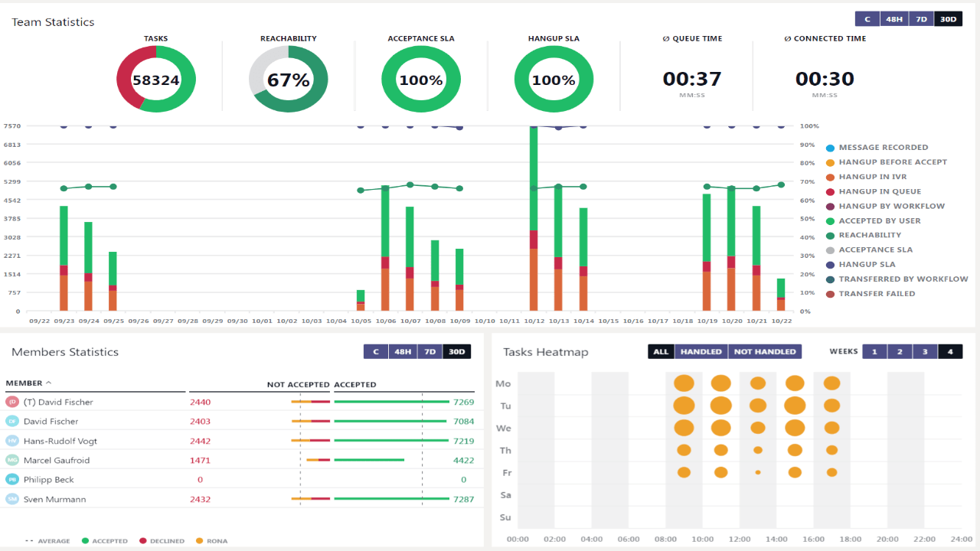
Task: Click accepted count 7287 for Sven Murmann
Action: (463, 499)
